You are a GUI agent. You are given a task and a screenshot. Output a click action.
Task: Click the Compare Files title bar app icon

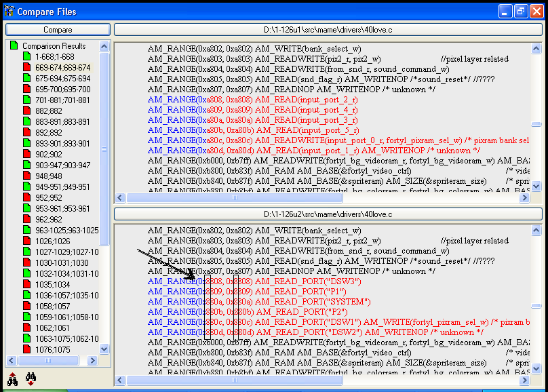pos(9,12)
